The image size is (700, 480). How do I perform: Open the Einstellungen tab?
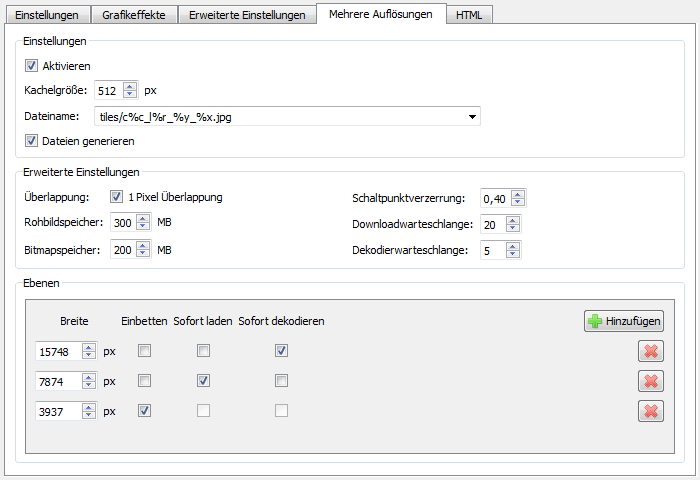click(47, 15)
